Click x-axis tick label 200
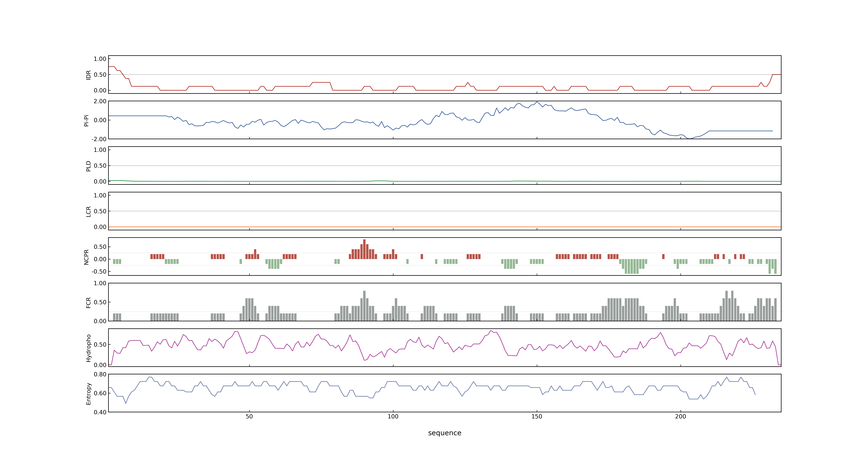 point(680,416)
